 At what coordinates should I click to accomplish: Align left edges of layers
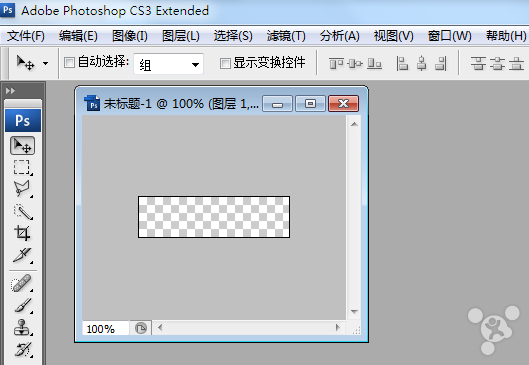pos(402,63)
